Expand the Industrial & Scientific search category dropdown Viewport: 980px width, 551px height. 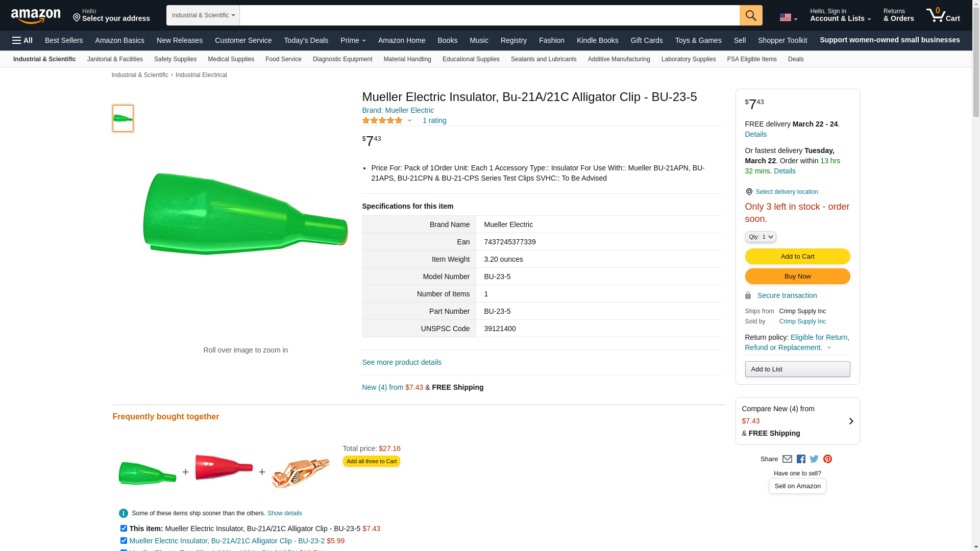pyautogui.click(x=203, y=15)
